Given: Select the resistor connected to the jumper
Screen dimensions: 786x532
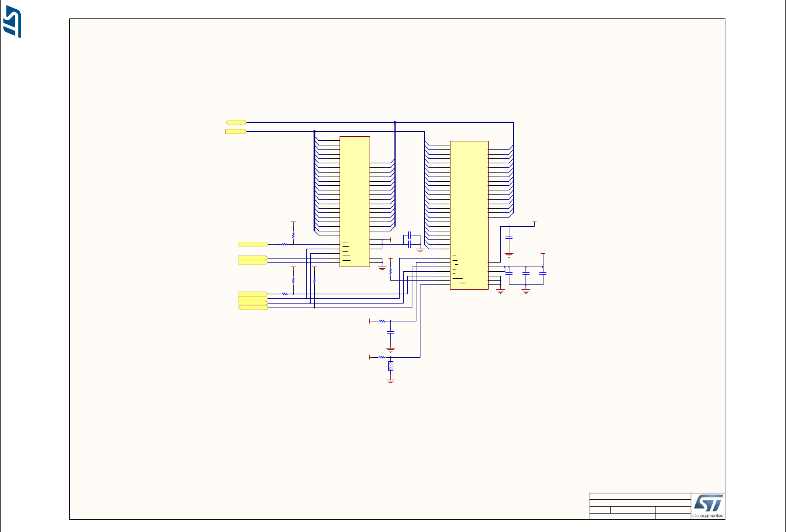Looking at the screenshot, I should tap(382, 358).
